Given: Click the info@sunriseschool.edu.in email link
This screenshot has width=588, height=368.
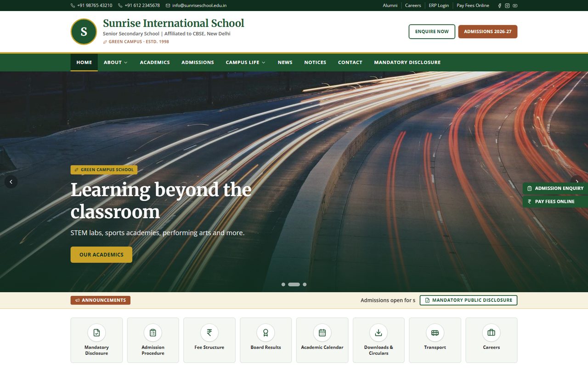Looking at the screenshot, I should [196, 6].
